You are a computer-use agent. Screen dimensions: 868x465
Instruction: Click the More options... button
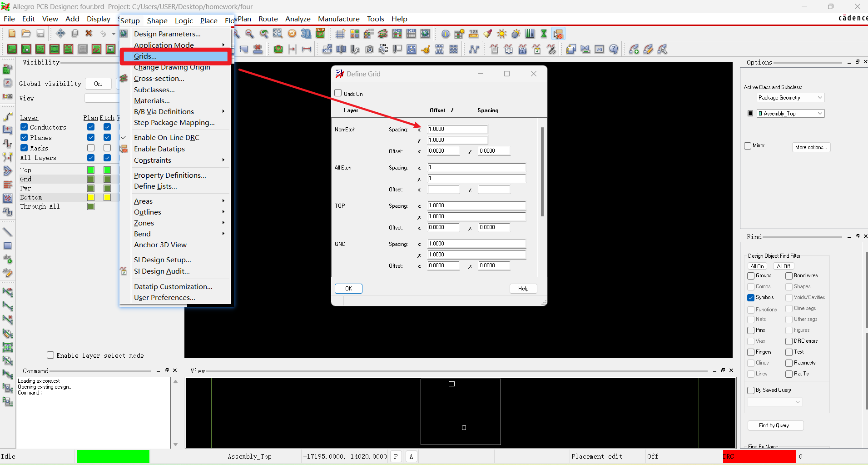pos(811,147)
